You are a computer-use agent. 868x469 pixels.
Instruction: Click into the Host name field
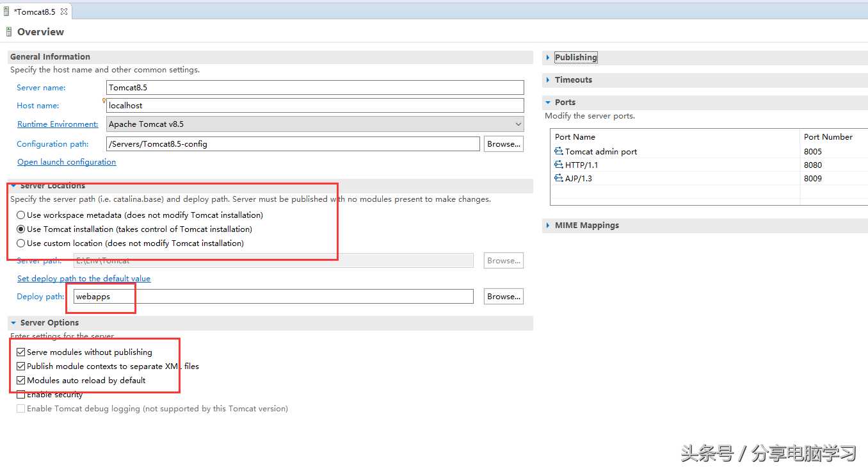point(315,105)
